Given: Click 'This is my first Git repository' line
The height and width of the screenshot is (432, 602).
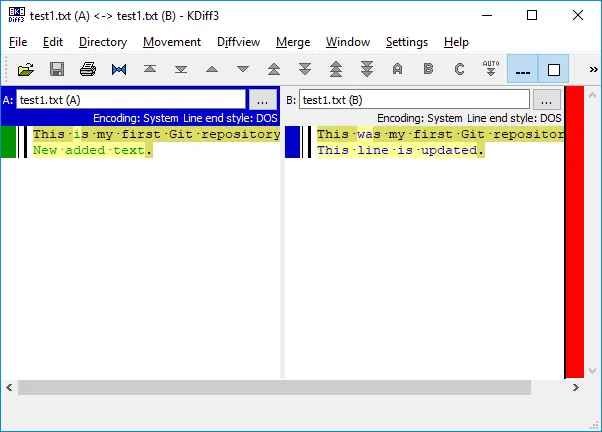Looking at the screenshot, I should click(156, 134).
